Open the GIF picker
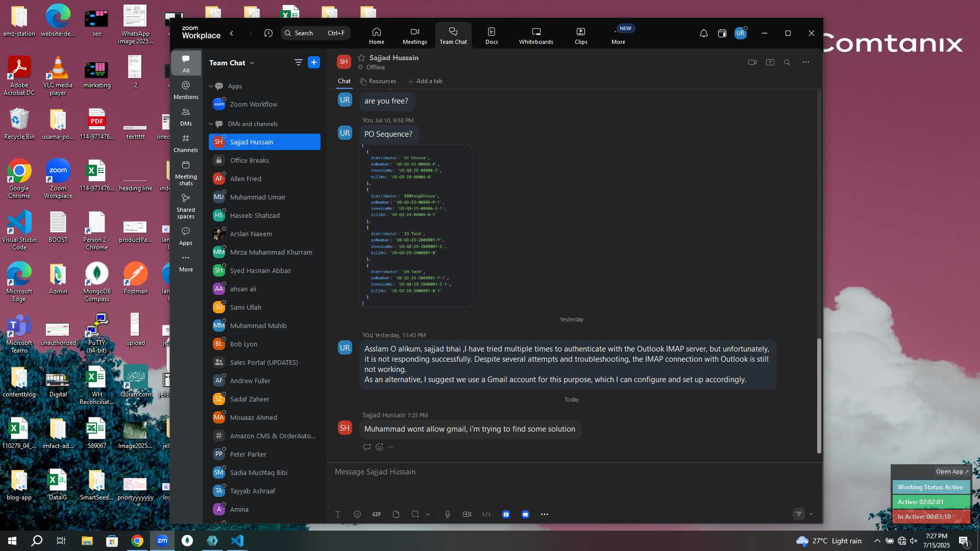This screenshot has width=980, height=551. [x=377, y=514]
